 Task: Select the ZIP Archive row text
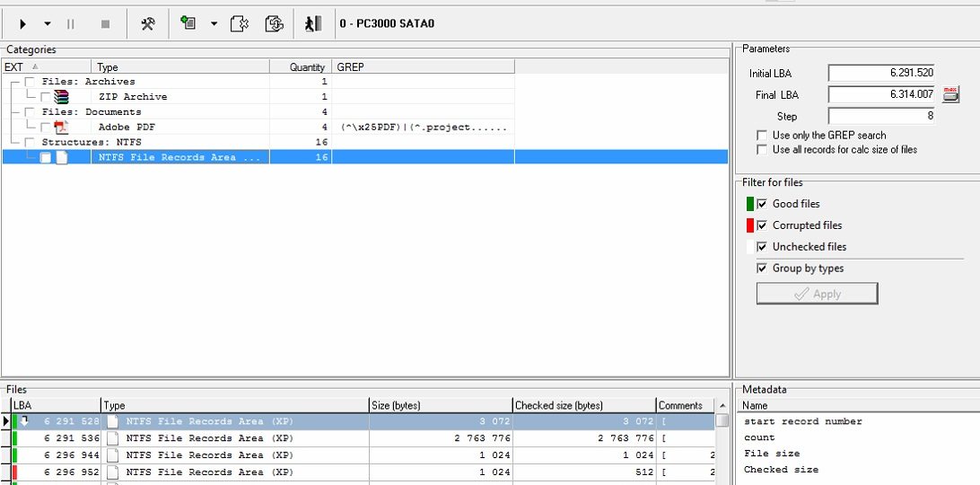[133, 97]
